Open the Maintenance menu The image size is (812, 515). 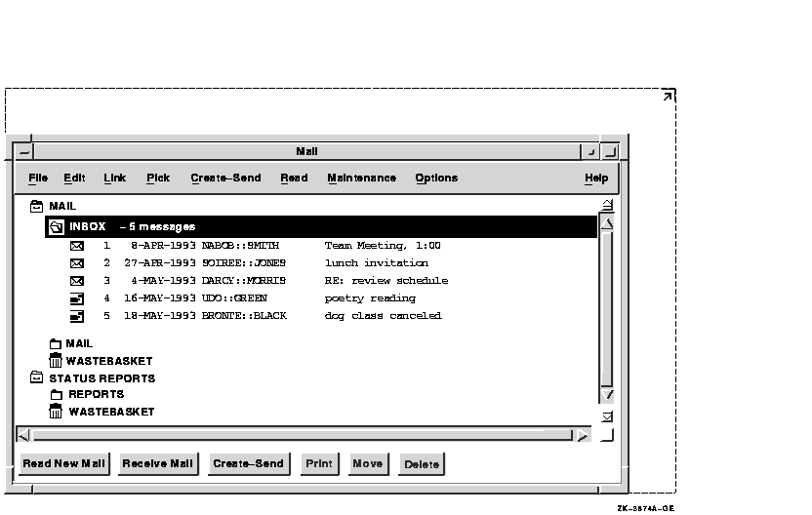(361, 178)
